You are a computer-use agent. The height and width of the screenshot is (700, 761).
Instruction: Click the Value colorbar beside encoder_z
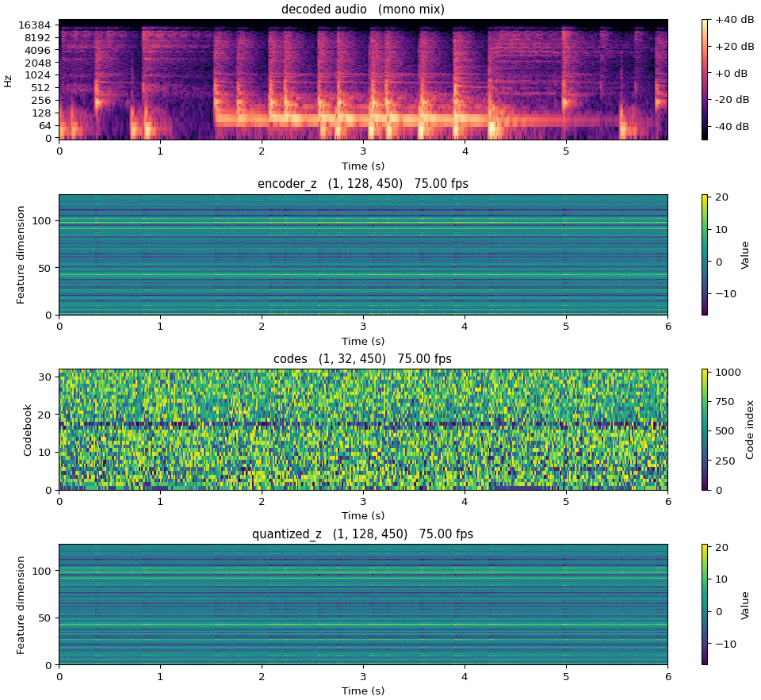pos(705,254)
